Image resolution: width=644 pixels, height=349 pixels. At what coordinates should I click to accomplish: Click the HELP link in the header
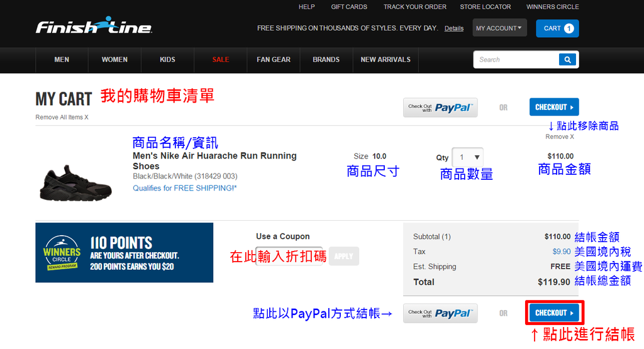(x=306, y=7)
